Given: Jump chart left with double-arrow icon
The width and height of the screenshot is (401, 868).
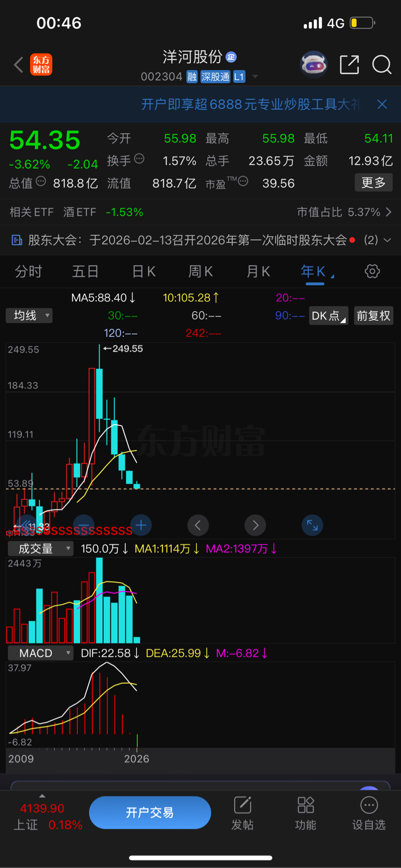Looking at the screenshot, I should tap(26, 525).
